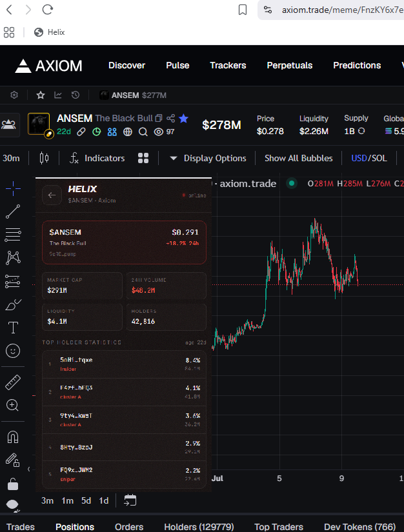
Task: Open the ANSEM $277M watchlist entry
Action: [x=133, y=95]
